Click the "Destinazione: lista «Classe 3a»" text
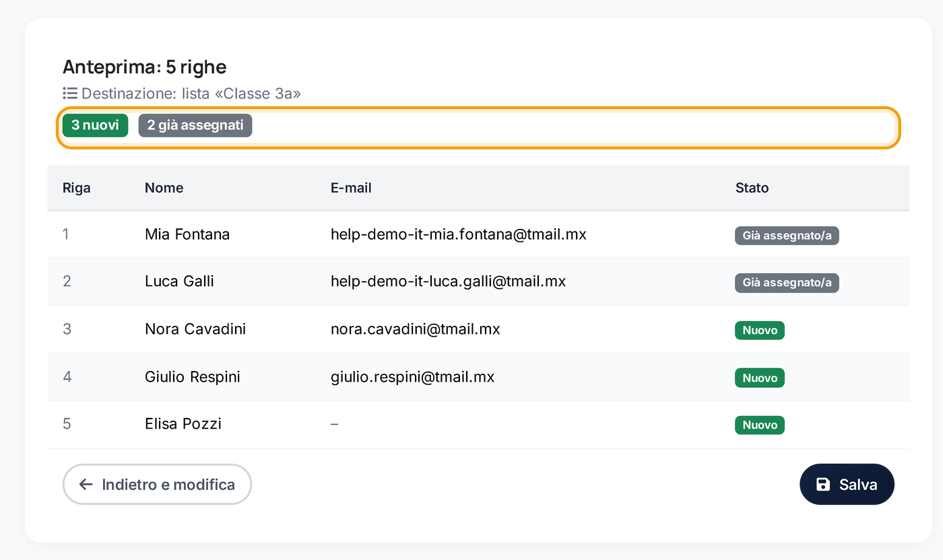The width and height of the screenshot is (943, 560). (191, 94)
